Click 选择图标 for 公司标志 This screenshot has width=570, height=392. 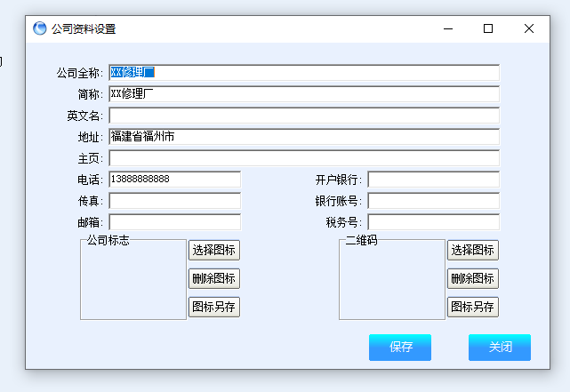tap(214, 250)
